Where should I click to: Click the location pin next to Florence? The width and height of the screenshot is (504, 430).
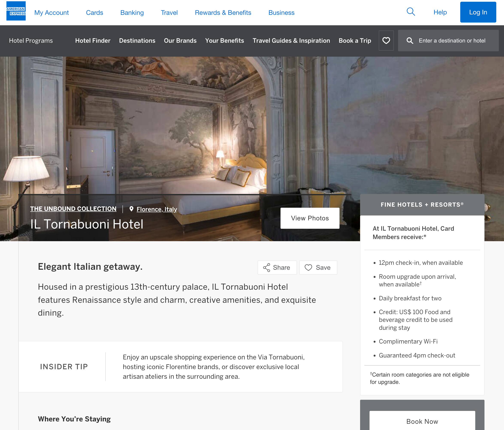coord(131,209)
